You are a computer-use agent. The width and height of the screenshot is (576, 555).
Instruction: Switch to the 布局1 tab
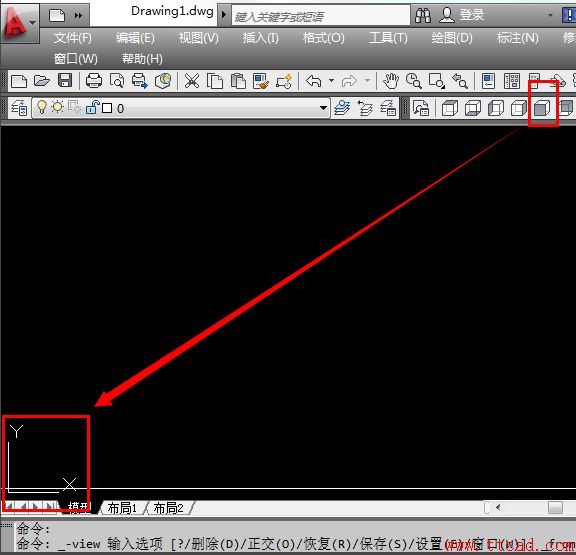[x=122, y=508]
